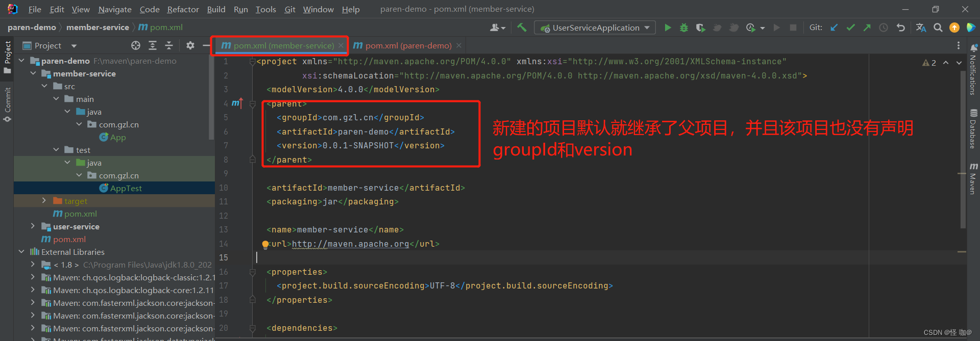Image resolution: width=980 pixels, height=341 pixels.
Task: Click http://maven.apache.org link in url tag
Action: (x=350, y=244)
